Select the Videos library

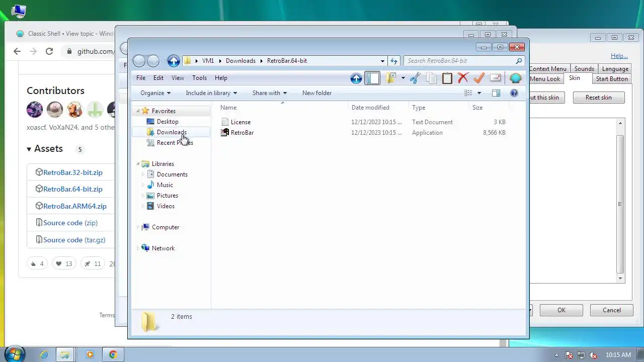click(x=166, y=206)
